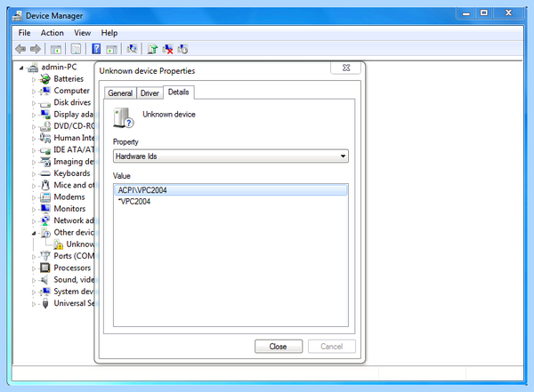Image resolution: width=534 pixels, height=392 pixels.
Task: Click the large Unknown device icon in dialog
Action: pyautogui.click(x=123, y=117)
